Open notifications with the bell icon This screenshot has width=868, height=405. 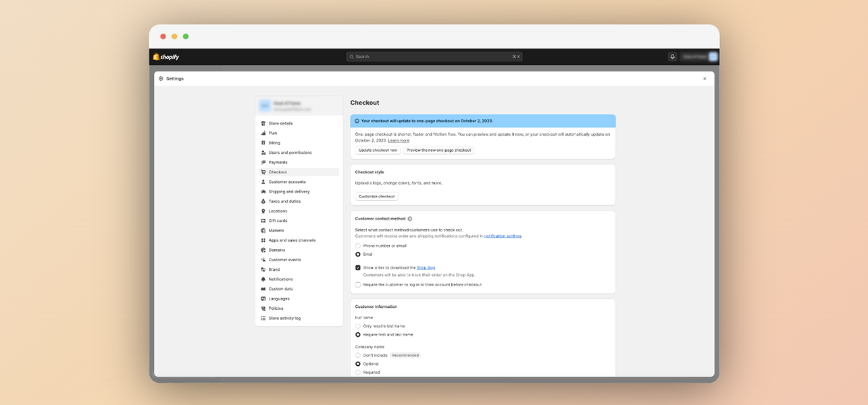tap(672, 57)
